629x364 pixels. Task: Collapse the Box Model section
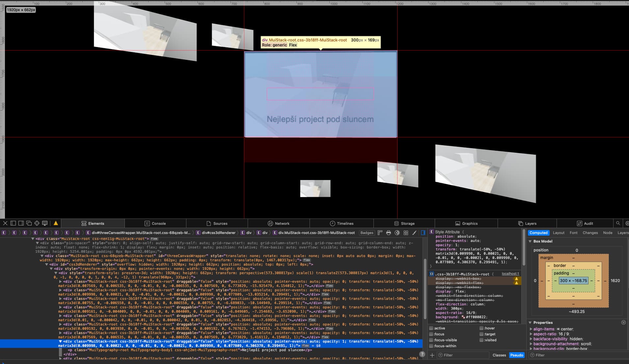pos(531,241)
